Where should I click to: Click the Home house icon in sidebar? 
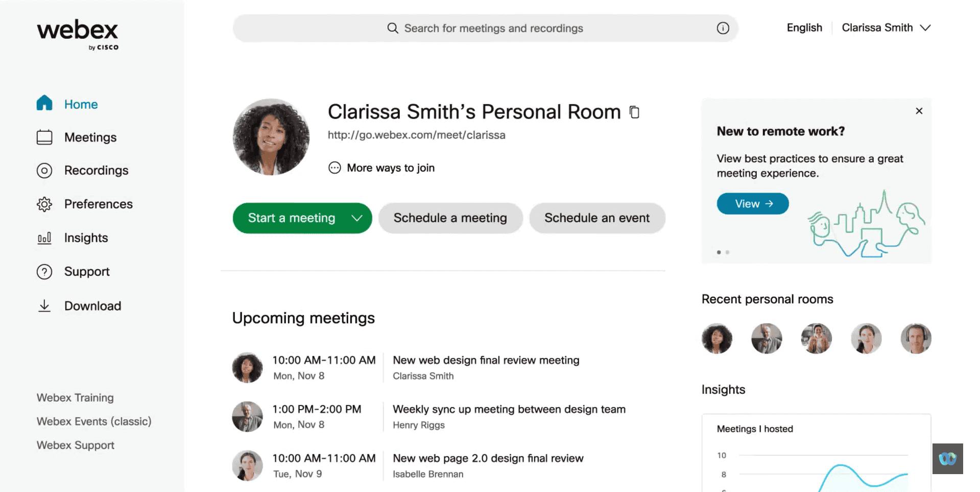pos(44,103)
